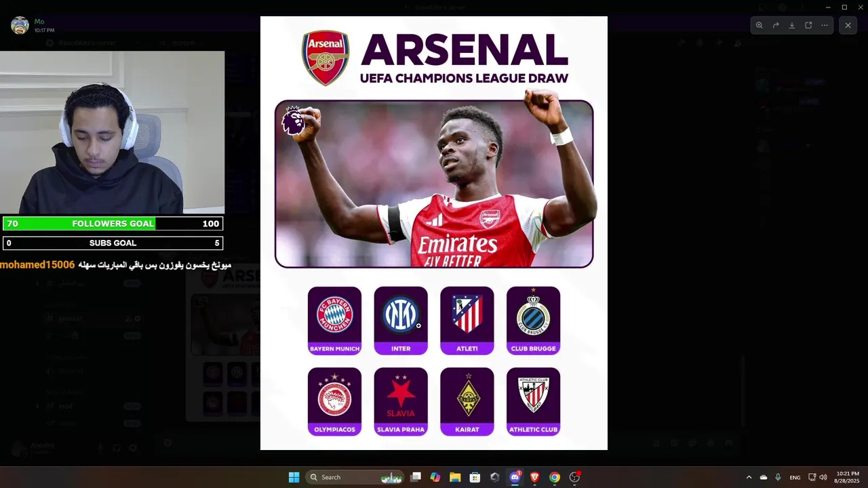The image size is (868, 488).
Task: Open OBS Studio from the taskbar
Action: coord(574,477)
